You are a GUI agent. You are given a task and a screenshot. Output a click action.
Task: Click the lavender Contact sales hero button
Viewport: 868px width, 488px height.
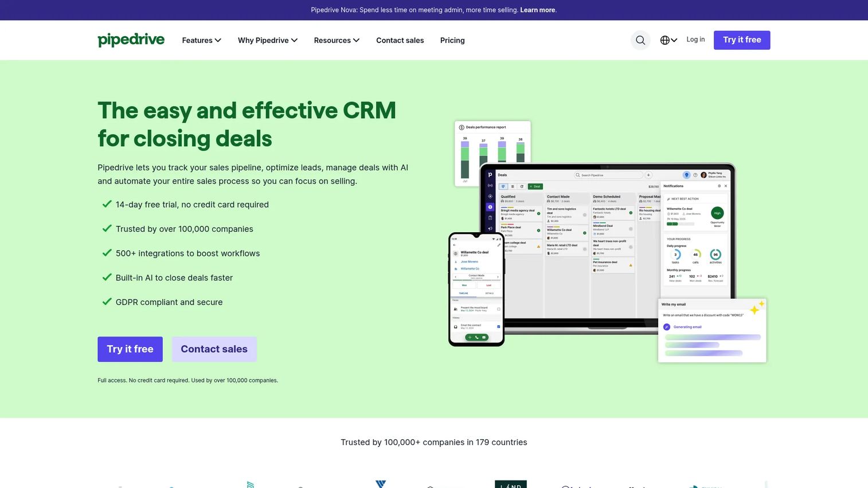pos(214,349)
